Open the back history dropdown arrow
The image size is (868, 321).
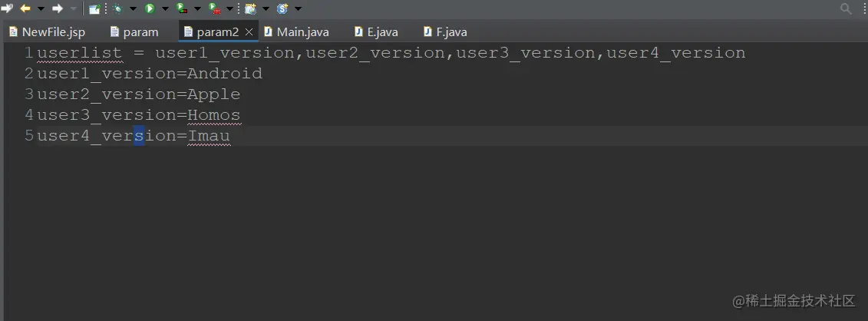(41, 9)
